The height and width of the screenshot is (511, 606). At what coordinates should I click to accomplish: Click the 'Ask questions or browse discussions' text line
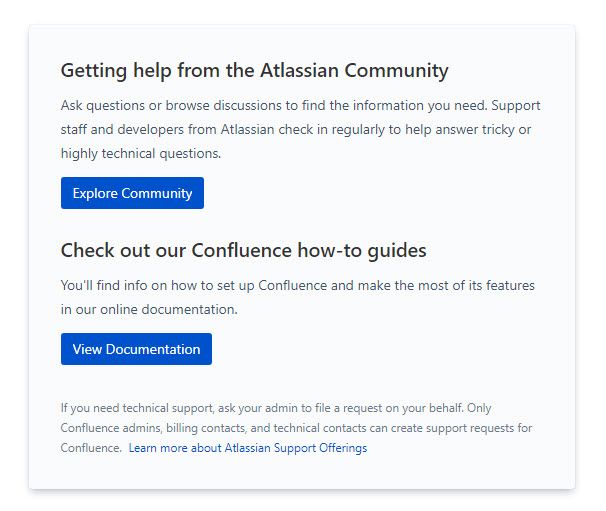(x=300, y=106)
